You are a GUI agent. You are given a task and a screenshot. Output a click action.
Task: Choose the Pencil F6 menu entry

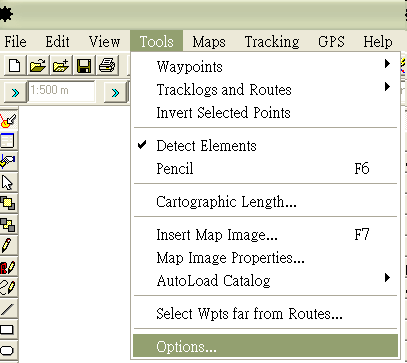pyautogui.click(x=266, y=169)
